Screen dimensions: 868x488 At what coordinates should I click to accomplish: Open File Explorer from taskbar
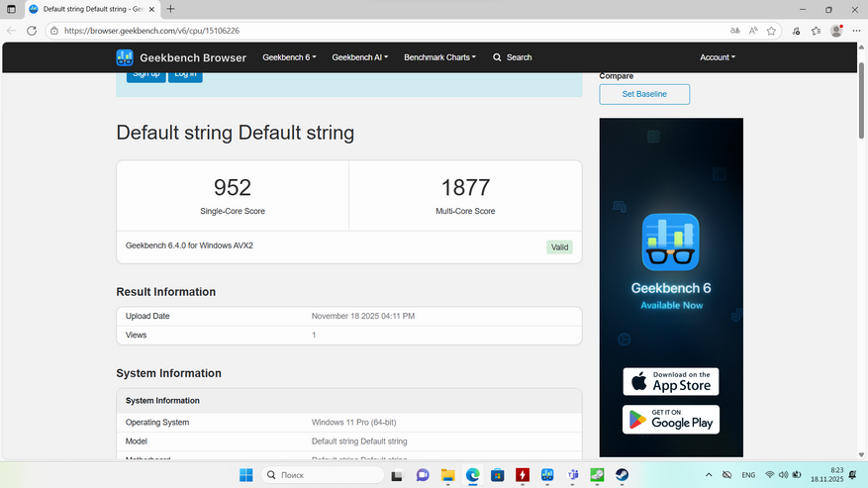tap(447, 475)
